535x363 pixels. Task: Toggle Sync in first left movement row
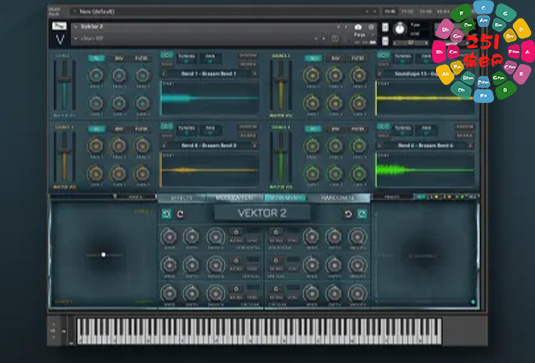pyautogui.click(x=252, y=241)
